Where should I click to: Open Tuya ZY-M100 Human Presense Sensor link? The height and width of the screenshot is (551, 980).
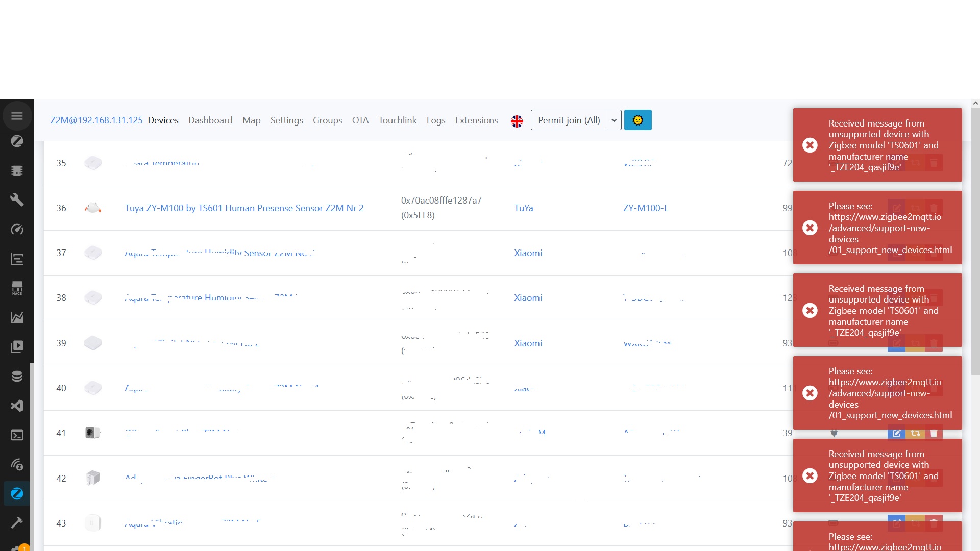click(x=244, y=208)
